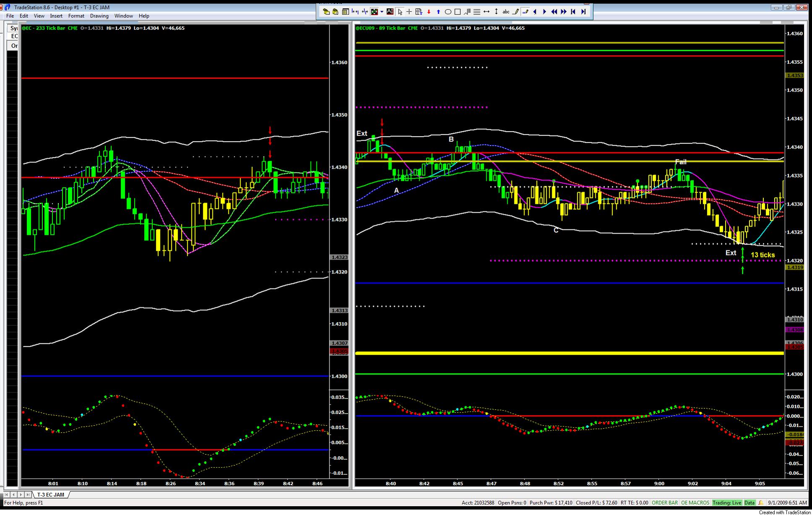This screenshot has height=515, width=812.
Task: Step back one bar with blue left arrow
Action: click(535, 12)
